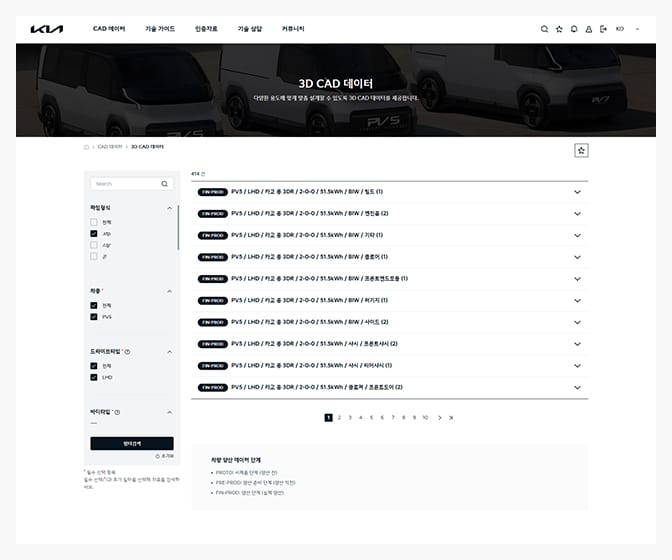
Task: Expand the BIW / 엔진룸 (2) row
Action: click(x=577, y=214)
